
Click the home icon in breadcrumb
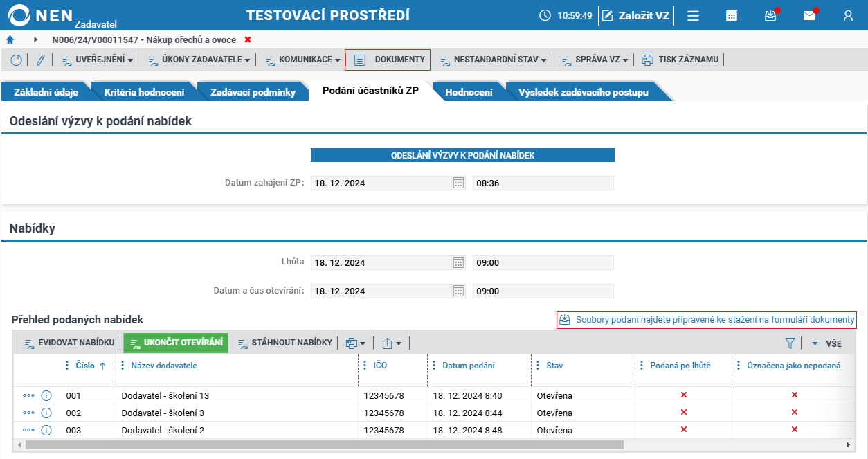coord(10,40)
